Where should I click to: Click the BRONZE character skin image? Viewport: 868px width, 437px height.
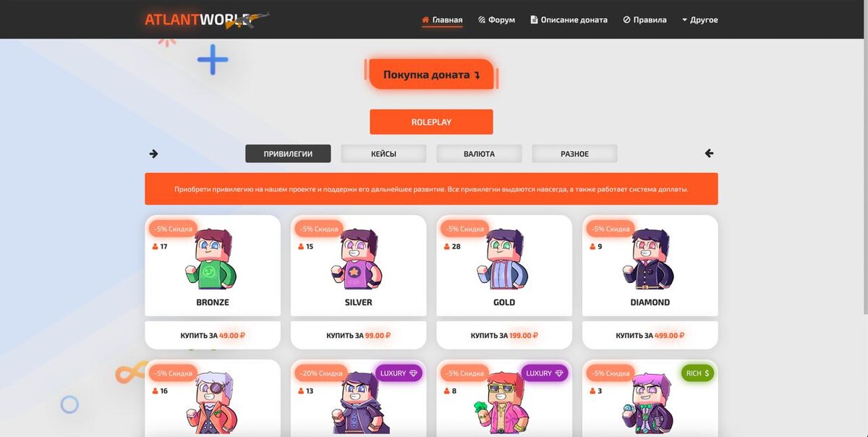click(x=213, y=260)
